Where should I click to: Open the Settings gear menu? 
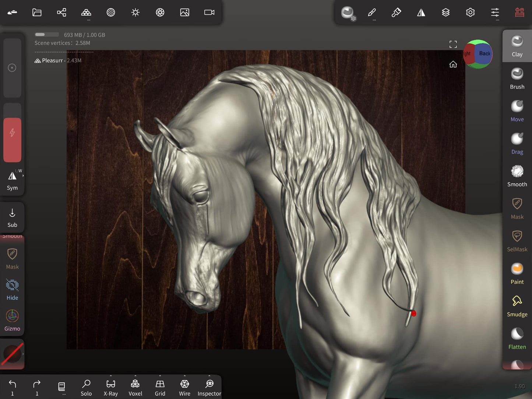(470, 13)
